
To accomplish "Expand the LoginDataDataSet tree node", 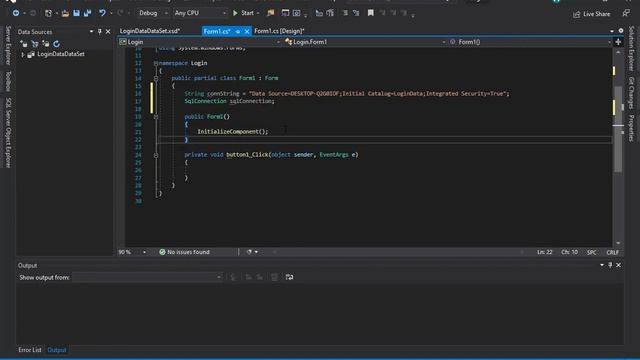I will pyautogui.click(x=23, y=54).
